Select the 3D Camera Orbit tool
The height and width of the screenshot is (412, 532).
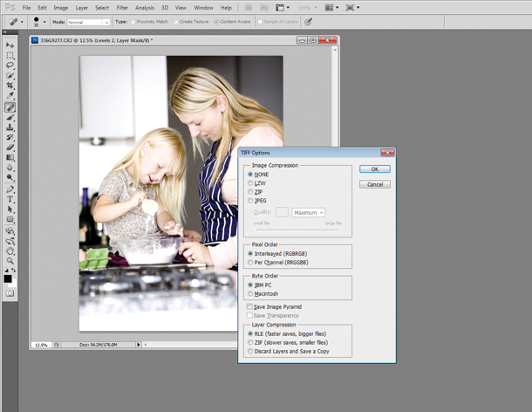tap(10, 241)
